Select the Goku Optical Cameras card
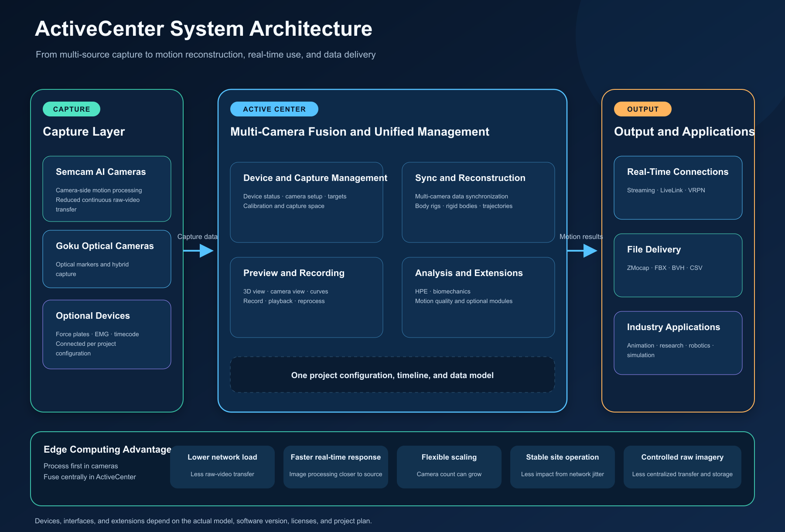 [107, 259]
